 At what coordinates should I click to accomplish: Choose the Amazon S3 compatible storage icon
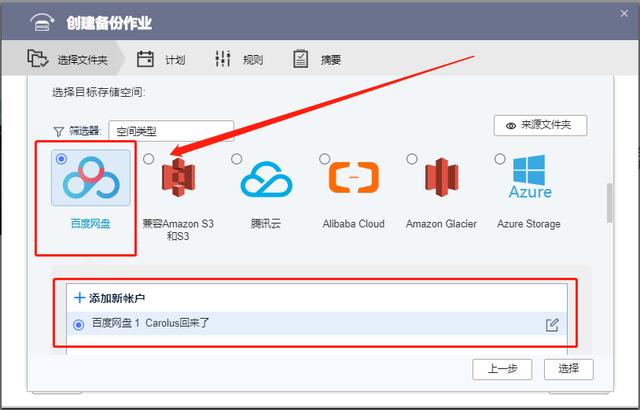[x=178, y=177]
